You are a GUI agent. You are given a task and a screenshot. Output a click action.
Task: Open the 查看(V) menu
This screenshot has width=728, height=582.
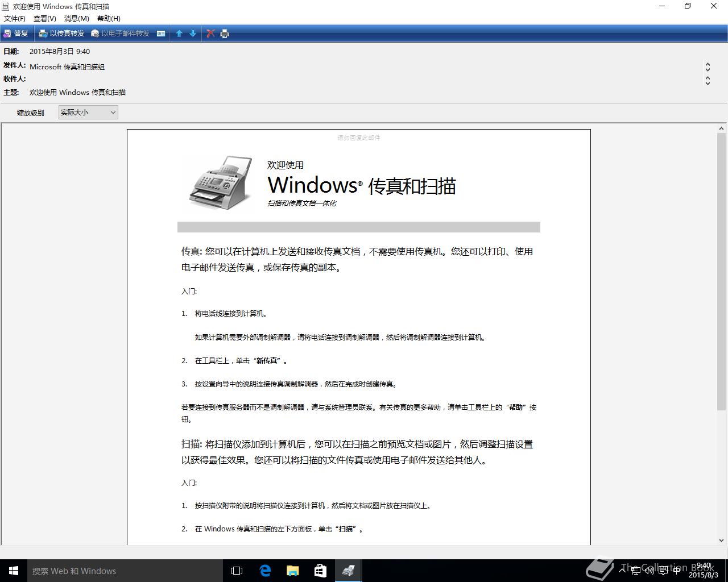(45, 18)
